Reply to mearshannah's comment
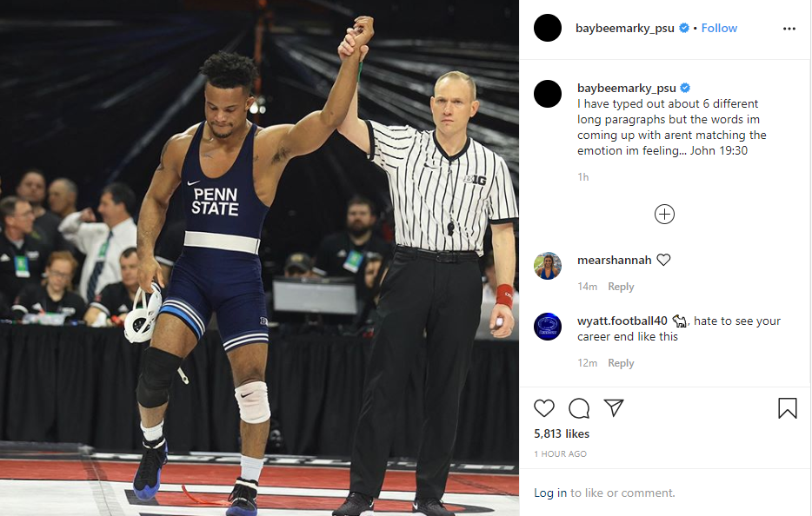 click(621, 287)
